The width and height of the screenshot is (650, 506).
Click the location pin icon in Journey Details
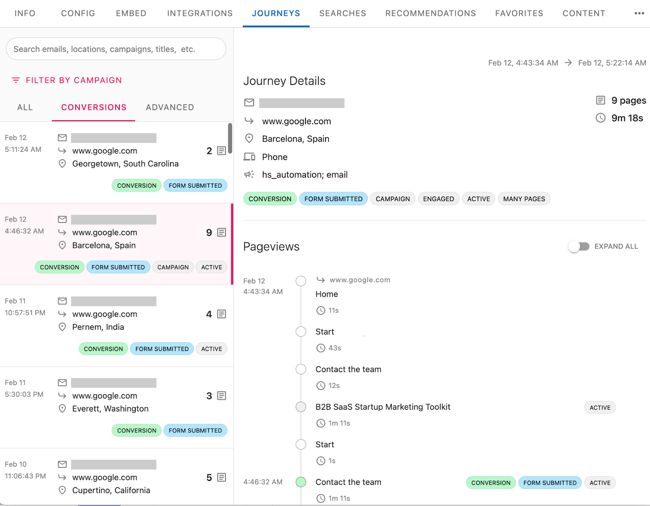pos(249,138)
